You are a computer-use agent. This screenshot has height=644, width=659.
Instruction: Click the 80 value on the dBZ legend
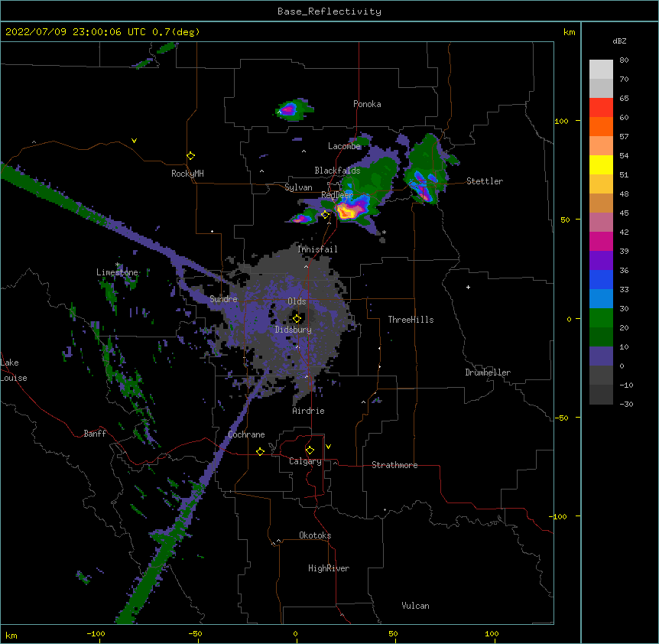coord(624,60)
